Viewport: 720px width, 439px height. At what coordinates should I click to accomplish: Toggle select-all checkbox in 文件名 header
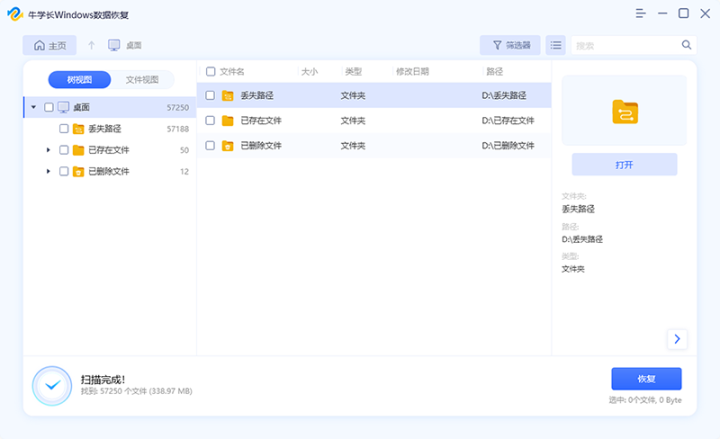[211, 71]
